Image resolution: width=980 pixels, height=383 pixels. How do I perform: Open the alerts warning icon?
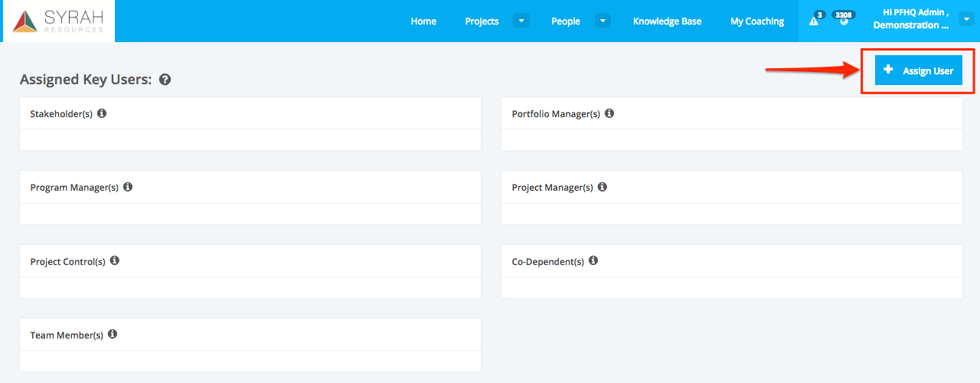[814, 21]
